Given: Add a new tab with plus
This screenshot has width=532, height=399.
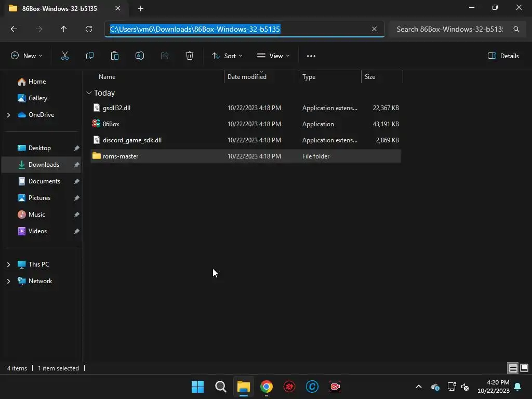Looking at the screenshot, I should (x=140, y=8).
